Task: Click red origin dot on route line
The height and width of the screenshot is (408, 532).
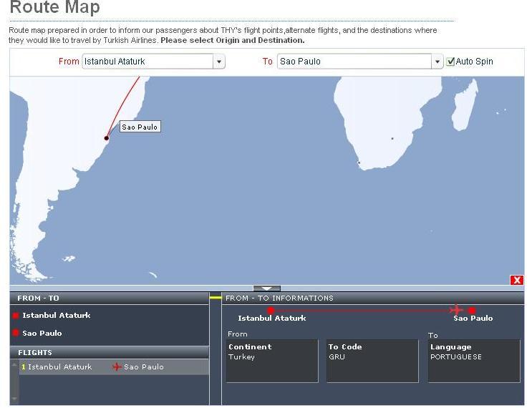Action: pyautogui.click(x=271, y=310)
